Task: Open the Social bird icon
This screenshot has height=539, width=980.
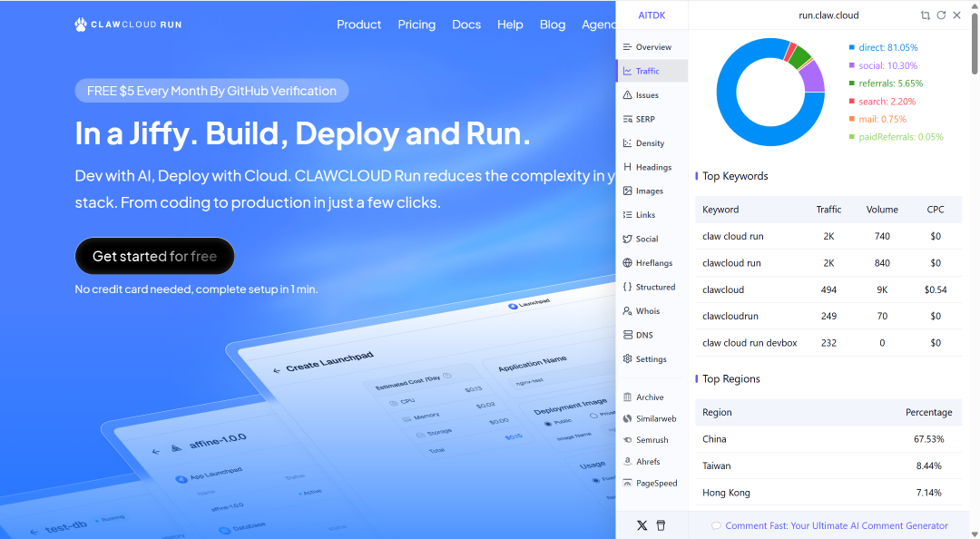Action: pyautogui.click(x=627, y=239)
